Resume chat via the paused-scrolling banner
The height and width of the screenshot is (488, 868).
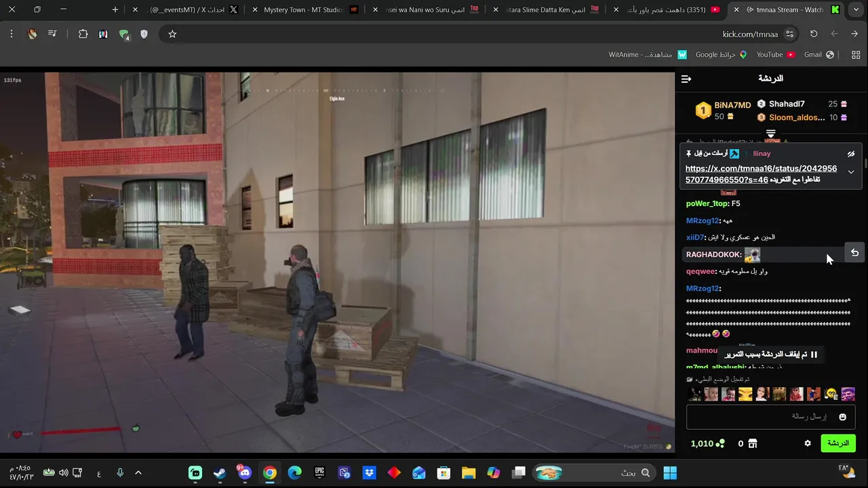coord(771,354)
